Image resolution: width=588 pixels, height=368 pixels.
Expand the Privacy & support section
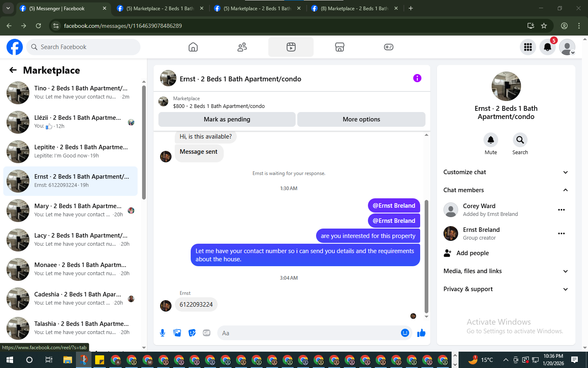506,289
